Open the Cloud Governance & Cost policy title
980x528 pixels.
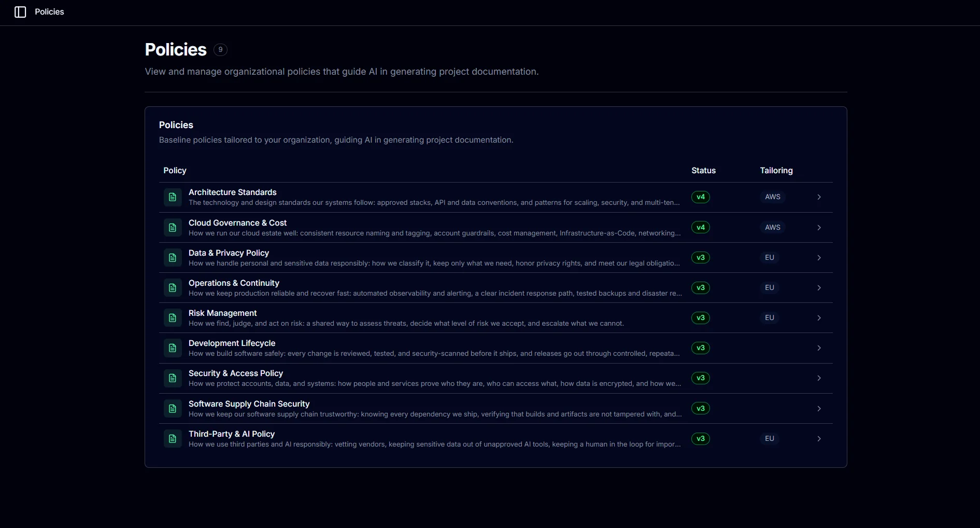click(x=237, y=223)
